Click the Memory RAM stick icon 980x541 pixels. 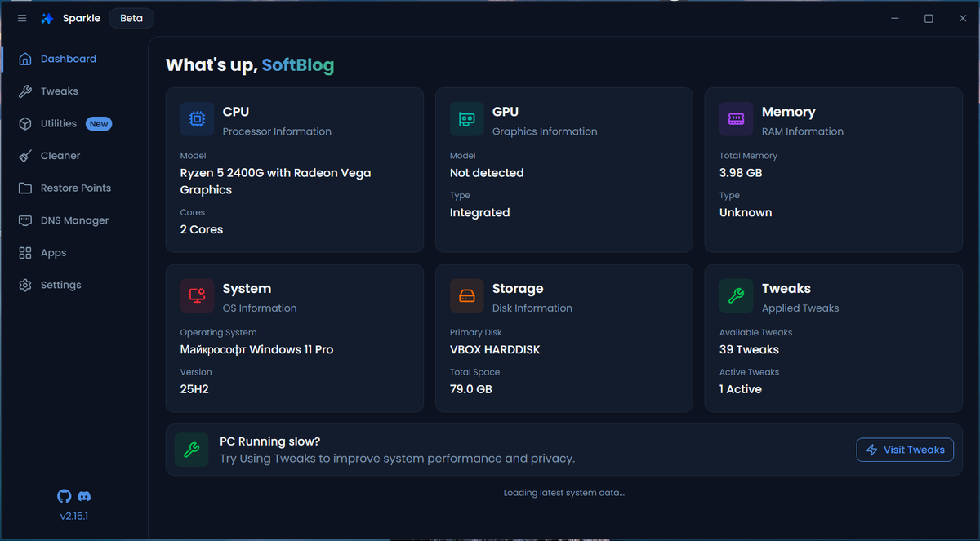pyautogui.click(x=736, y=119)
